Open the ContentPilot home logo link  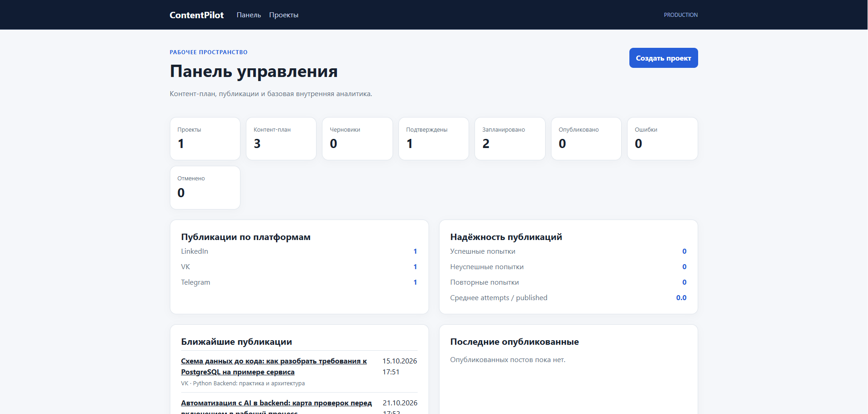point(197,15)
